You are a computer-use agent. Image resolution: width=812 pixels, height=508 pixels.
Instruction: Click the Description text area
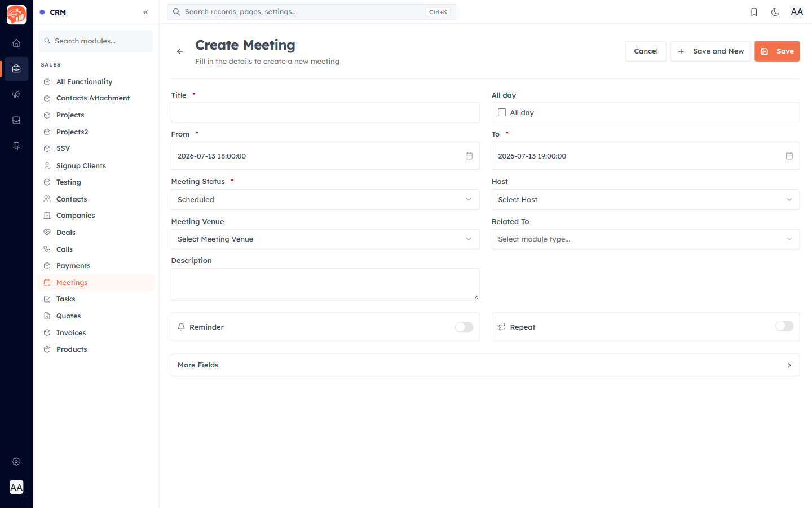tap(325, 284)
